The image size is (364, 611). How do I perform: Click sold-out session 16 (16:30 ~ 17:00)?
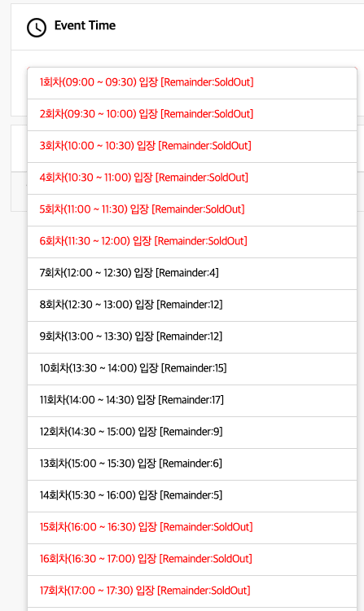point(192,560)
